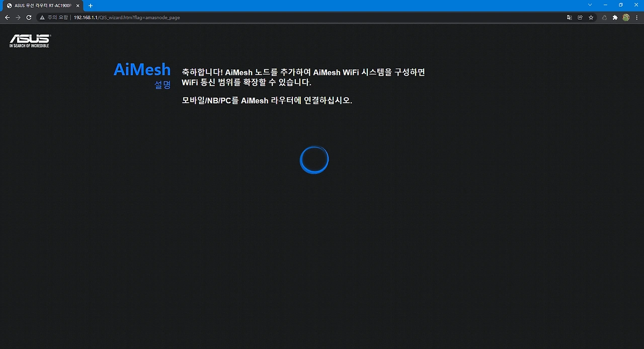Viewport: 644px width, 349px height.
Task: Click the Chrome profile avatar
Action: [x=625, y=17]
